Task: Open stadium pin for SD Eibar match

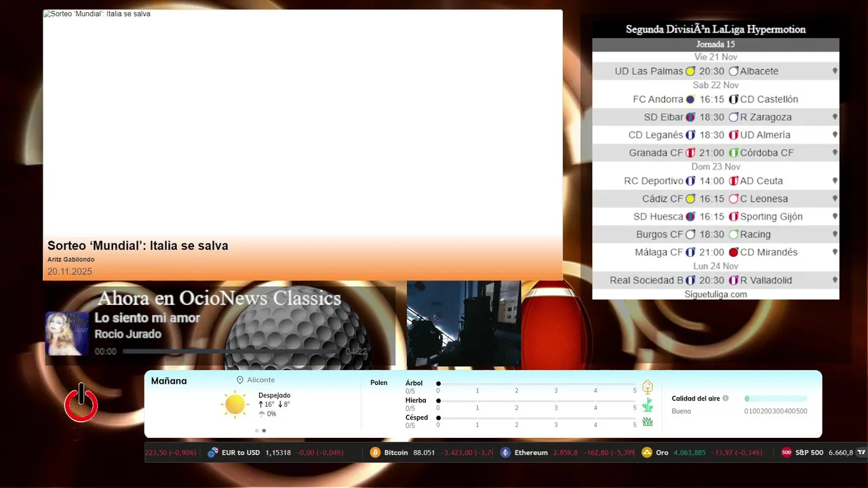Action: pyautogui.click(x=835, y=117)
